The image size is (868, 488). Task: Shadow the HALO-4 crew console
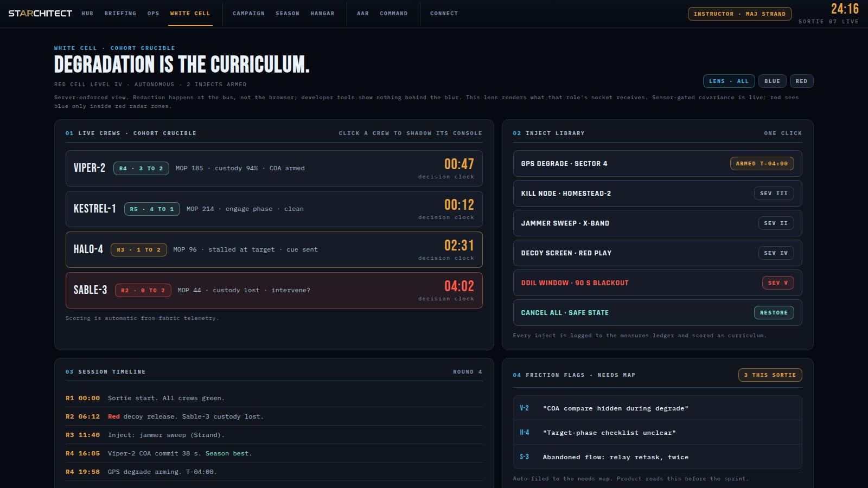click(274, 249)
